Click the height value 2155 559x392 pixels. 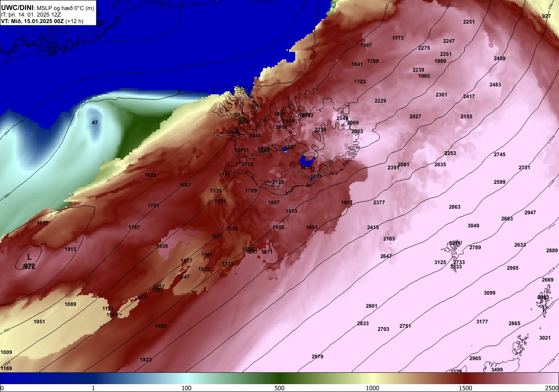466,117
